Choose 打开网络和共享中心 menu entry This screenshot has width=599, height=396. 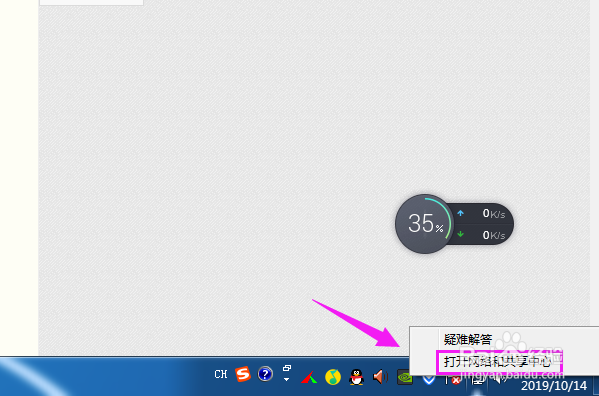(x=497, y=361)
